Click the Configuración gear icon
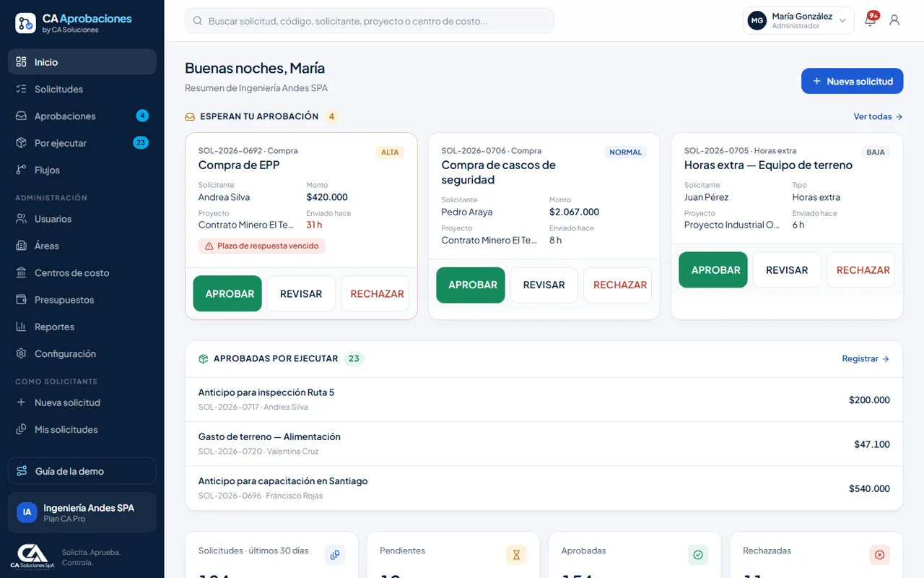The height and width of the screenshot is (578, 924). click(x=21, y=353)
